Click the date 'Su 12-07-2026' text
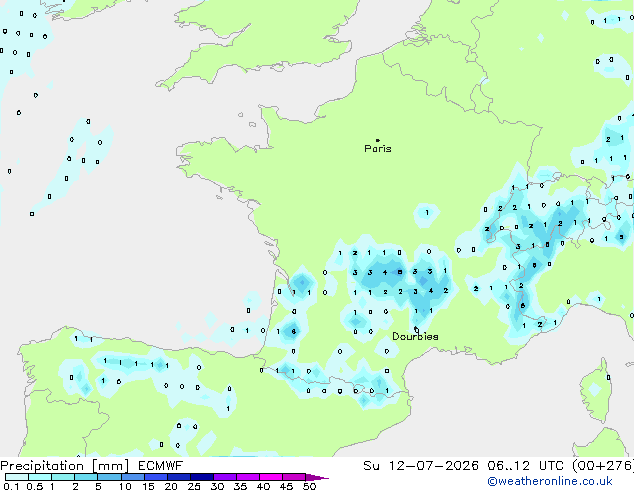 point(421,466)
